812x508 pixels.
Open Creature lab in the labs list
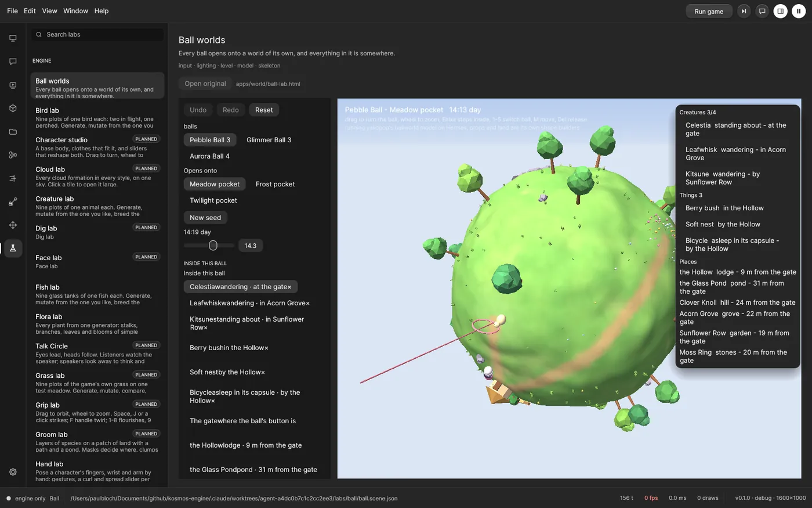pos(97,206)
